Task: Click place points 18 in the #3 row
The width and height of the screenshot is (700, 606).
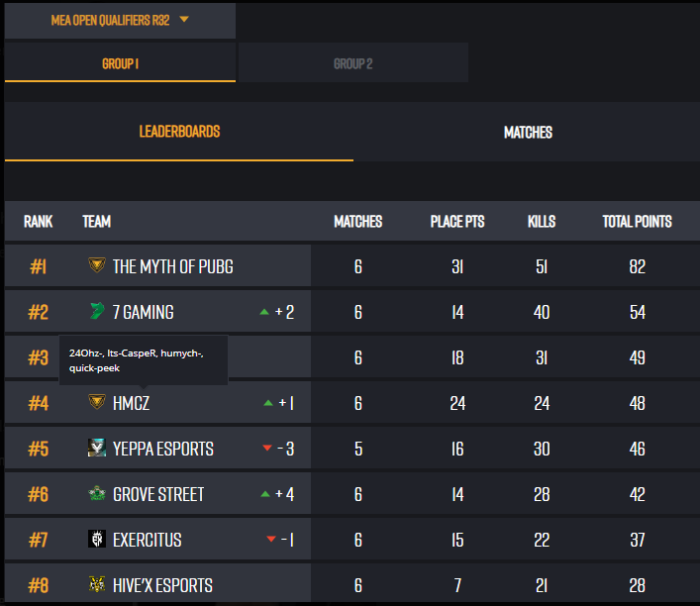Action: pos(457,358)
